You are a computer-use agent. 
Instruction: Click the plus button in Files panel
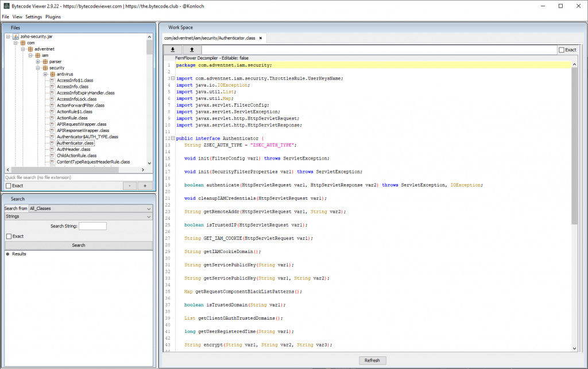click(145, 186)
